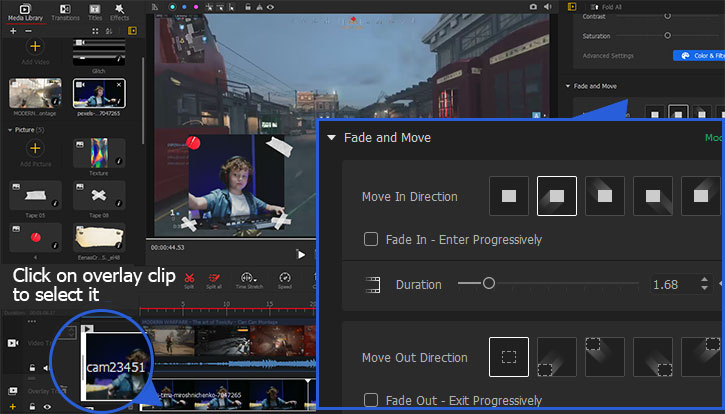This screenshot has width=725, height=414.
Task: Select the first Move Out Direction option
Action: point(509,357)
